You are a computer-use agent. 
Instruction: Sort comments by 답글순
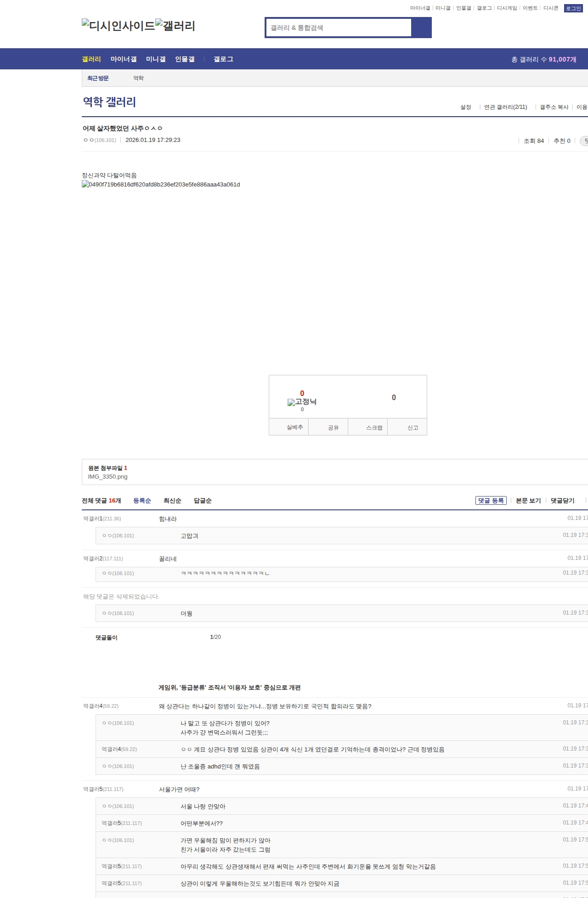[x=203, y=501]
